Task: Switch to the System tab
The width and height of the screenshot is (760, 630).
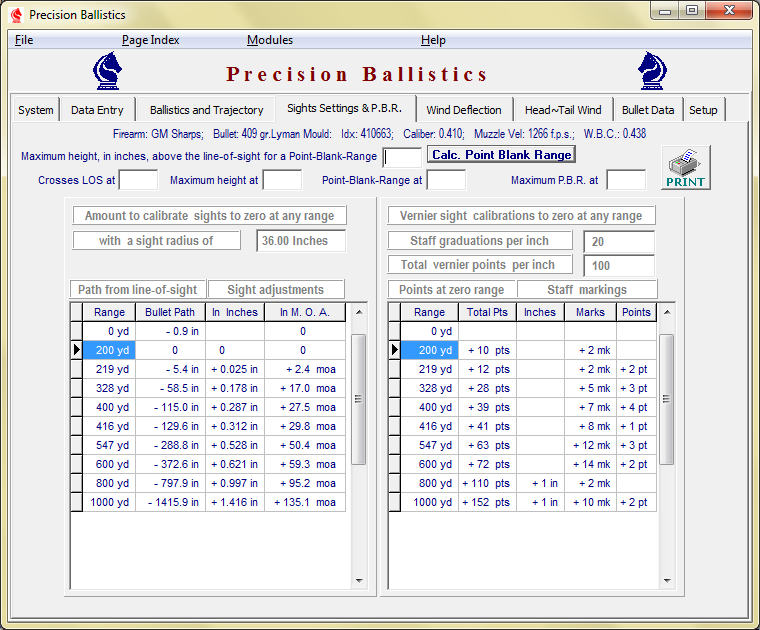Action: 36,110
